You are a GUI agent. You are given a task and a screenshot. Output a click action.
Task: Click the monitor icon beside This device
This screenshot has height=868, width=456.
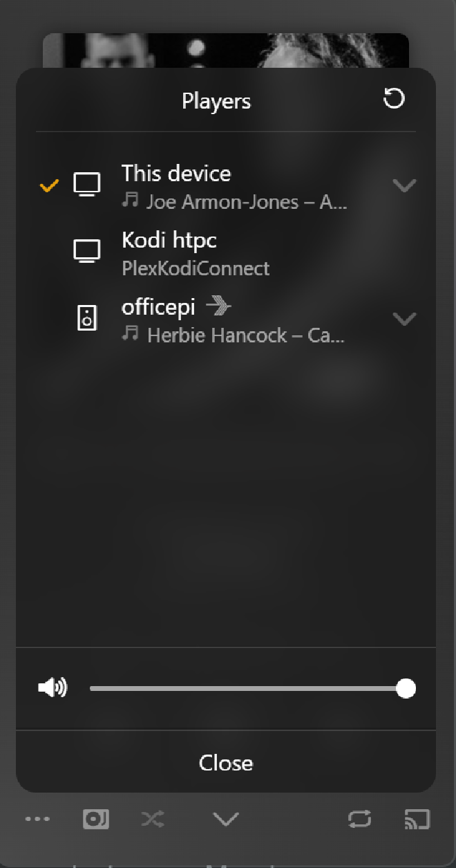point(88,184)
